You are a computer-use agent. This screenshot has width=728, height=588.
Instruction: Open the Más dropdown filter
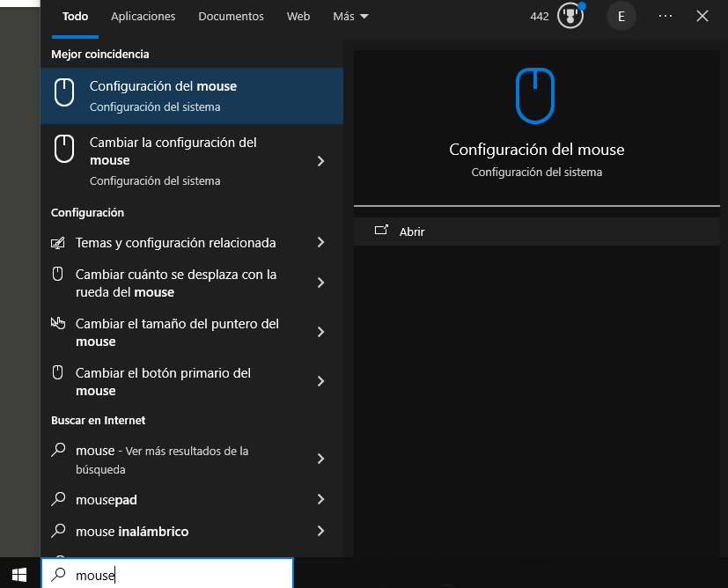[x=350, y=17]
